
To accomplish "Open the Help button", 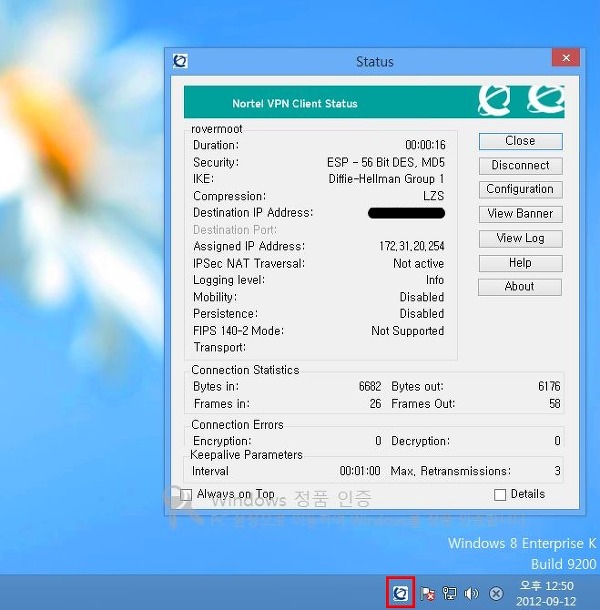I will pyautogui.click(x=521, y=263).
